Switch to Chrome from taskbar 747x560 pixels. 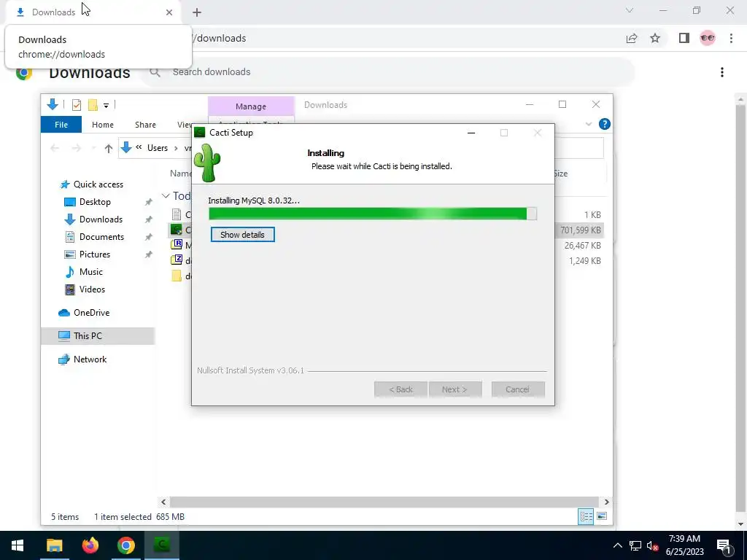[125, 545]
